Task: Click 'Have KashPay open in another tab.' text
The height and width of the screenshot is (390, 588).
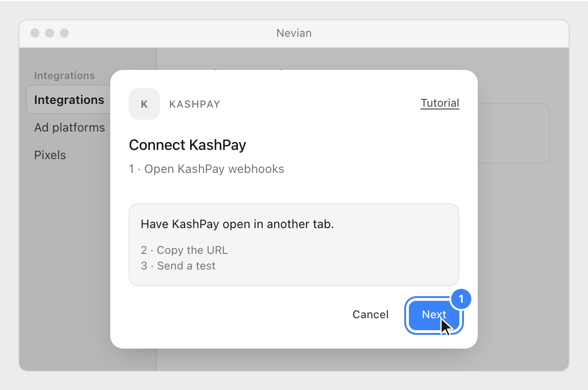Action: tap(237, 224)
